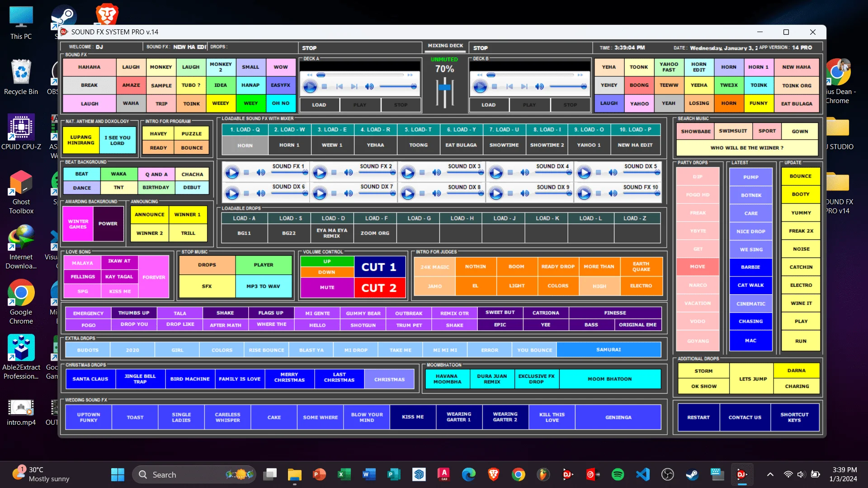The image size is (868, 488).
Task: Open the taskbar clock and date
Action: 844,474
